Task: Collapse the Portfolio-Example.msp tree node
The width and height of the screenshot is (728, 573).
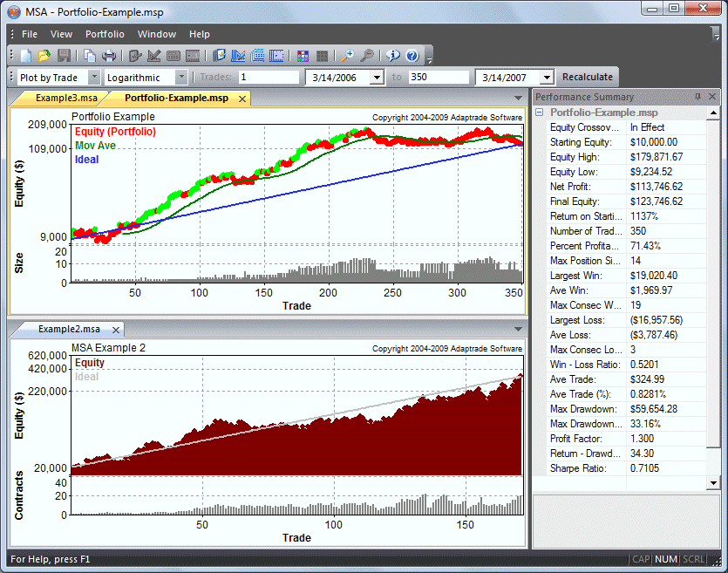Action: [540, 113]
